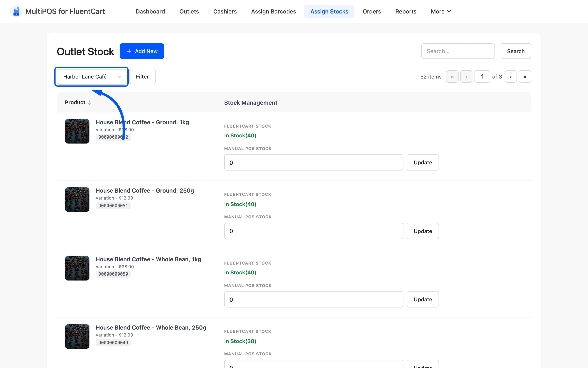Screen dimensions: 588x368
Task: Click the MultiPOS for FluentCart title
Action: coord(65,11)
